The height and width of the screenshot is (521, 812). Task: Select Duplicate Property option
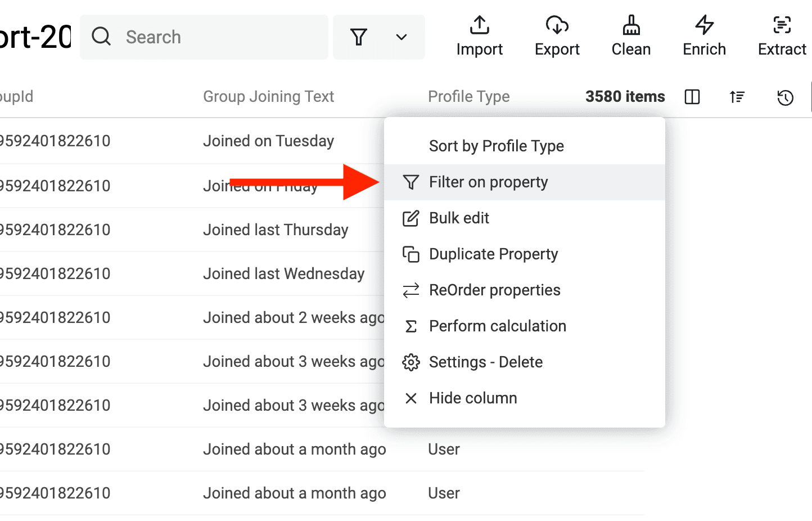pyautogui.click(x=493, y=254)
